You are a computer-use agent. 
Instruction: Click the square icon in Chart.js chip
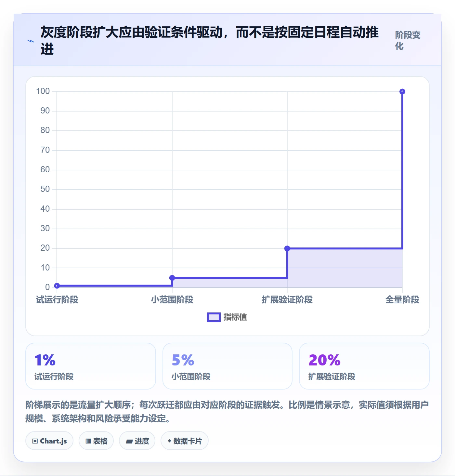(35, 441)
